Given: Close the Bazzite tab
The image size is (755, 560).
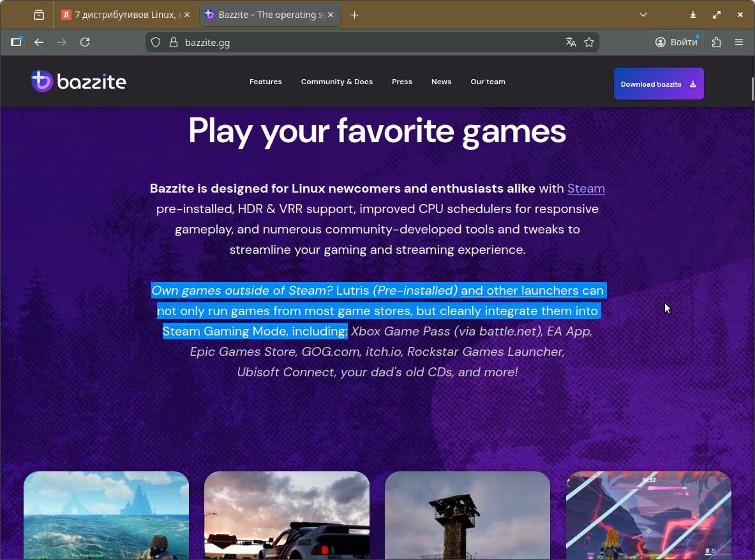Looking at the screenshot, I should (331, 15).
